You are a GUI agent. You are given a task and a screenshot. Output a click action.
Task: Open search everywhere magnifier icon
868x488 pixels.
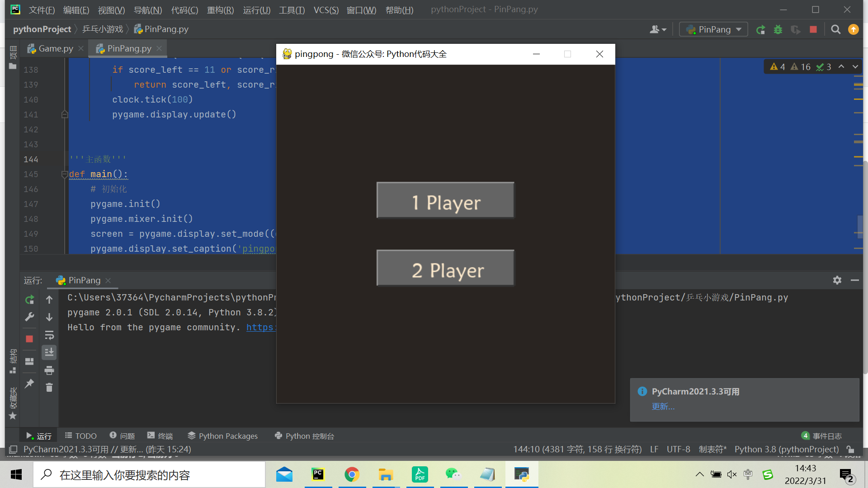point(836,30)
